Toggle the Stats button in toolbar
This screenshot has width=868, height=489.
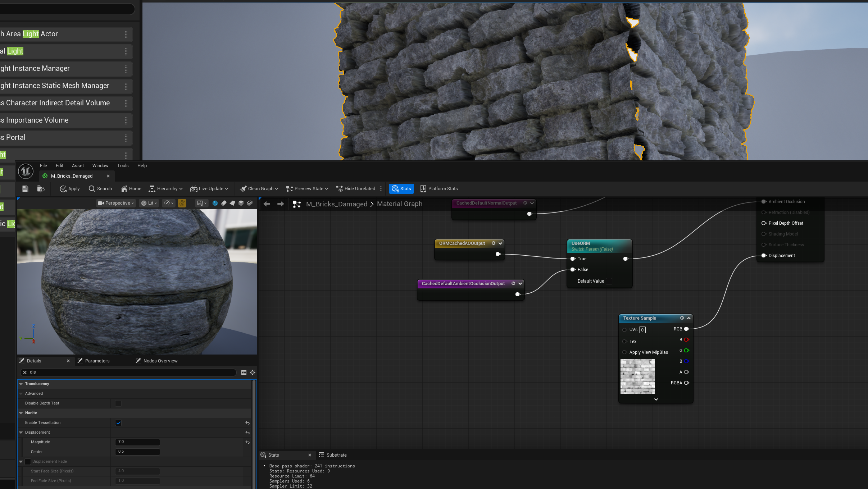tap(401, 189)
